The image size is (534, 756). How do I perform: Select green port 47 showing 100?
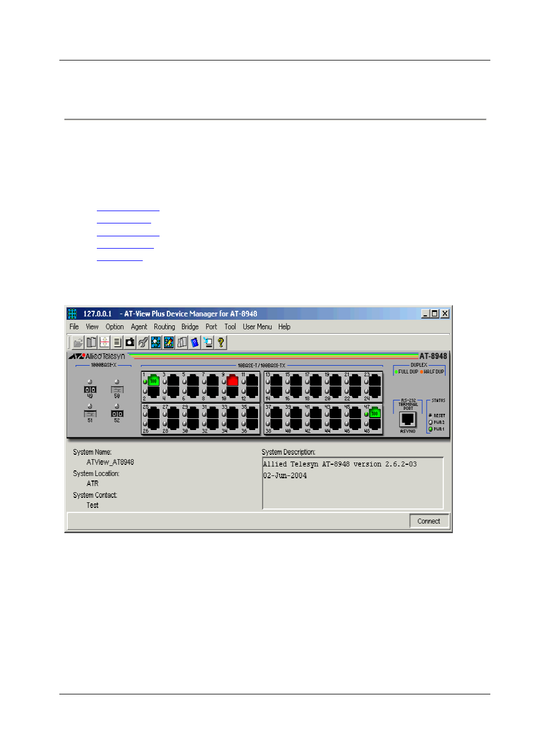click(x=374, y=413)
